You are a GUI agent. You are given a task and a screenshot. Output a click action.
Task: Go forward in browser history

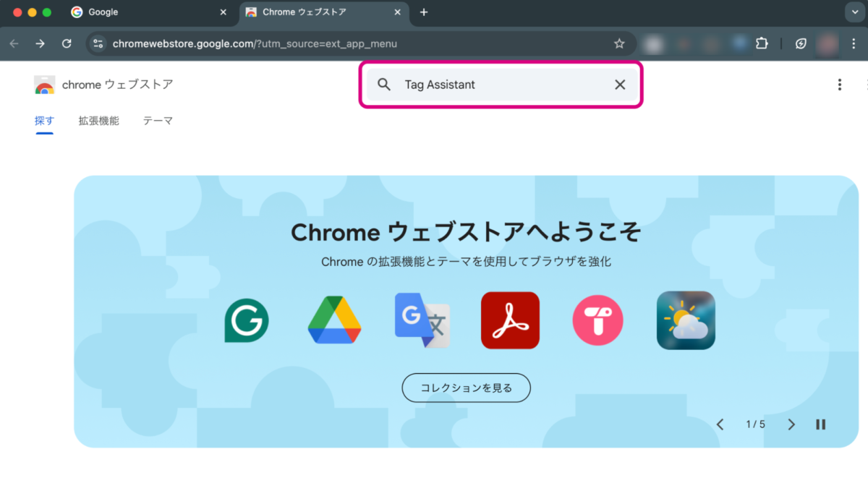click(x=41, y=43)
